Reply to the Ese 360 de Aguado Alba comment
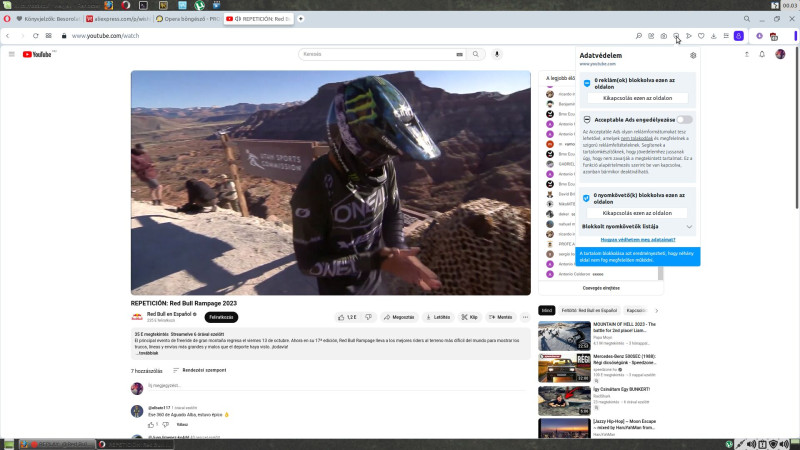Screen dimensions: 800x450 click(182, 424)
